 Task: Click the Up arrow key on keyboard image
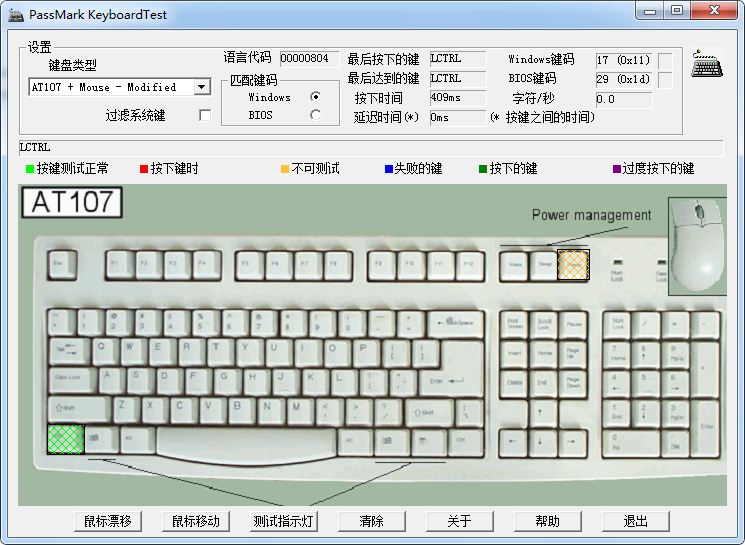coord(543,413)
